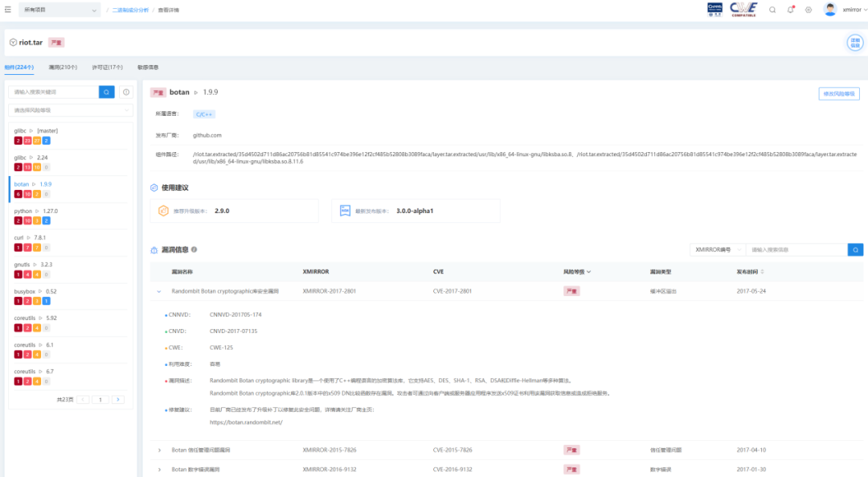The height and width of the screenshot is (477, 868).
Task: Click the 2.9.0 recommended version value
Action: [222, 211]
